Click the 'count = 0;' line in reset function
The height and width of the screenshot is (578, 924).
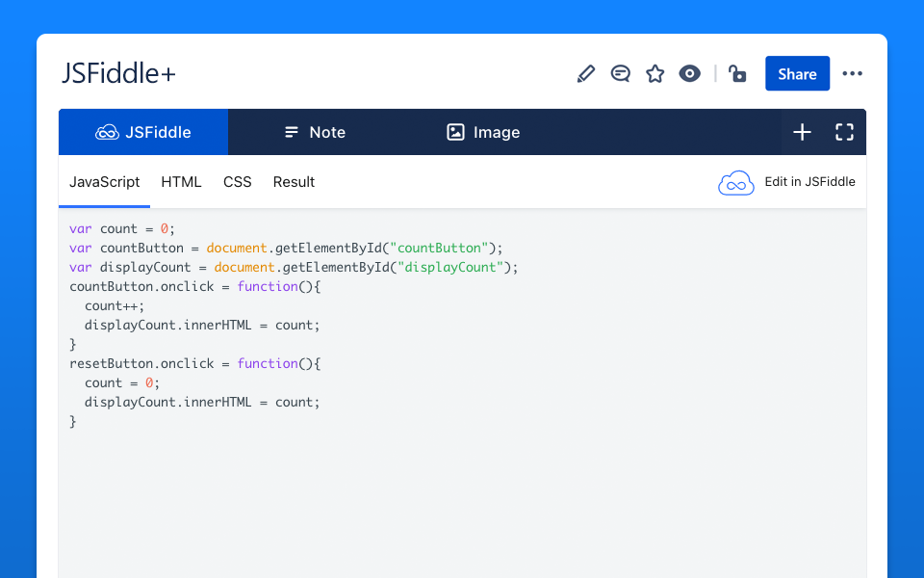coord(122,382)
